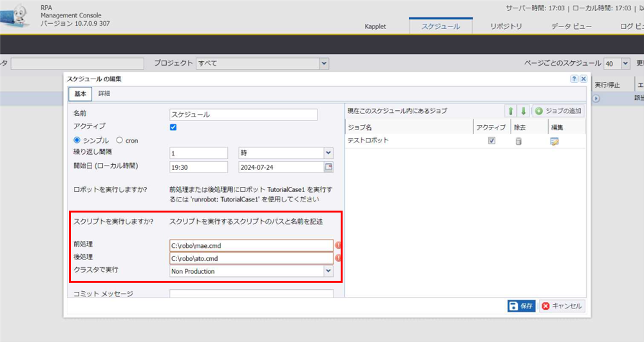Click warning icon beside 前処理 field
Image resolution: width=644 pixels, height=342 pixels.
tap(338, 245)
